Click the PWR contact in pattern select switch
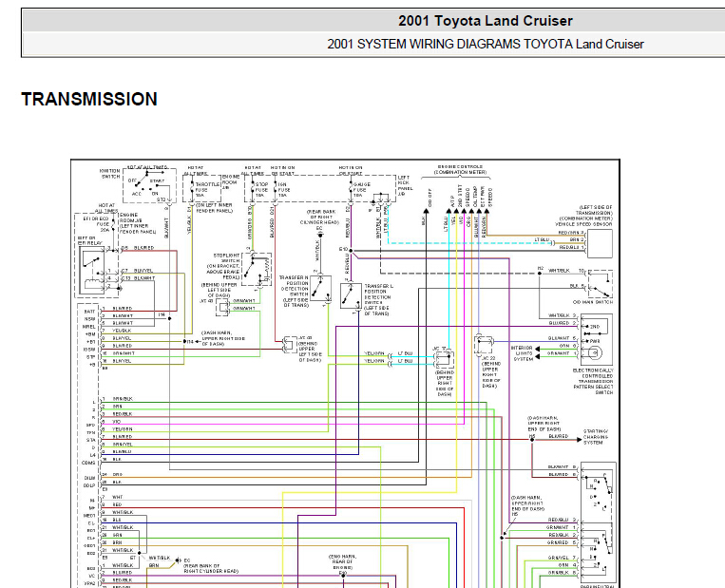Image resolution: width=725 pixels, height=588 pixels. click(595, 341)
